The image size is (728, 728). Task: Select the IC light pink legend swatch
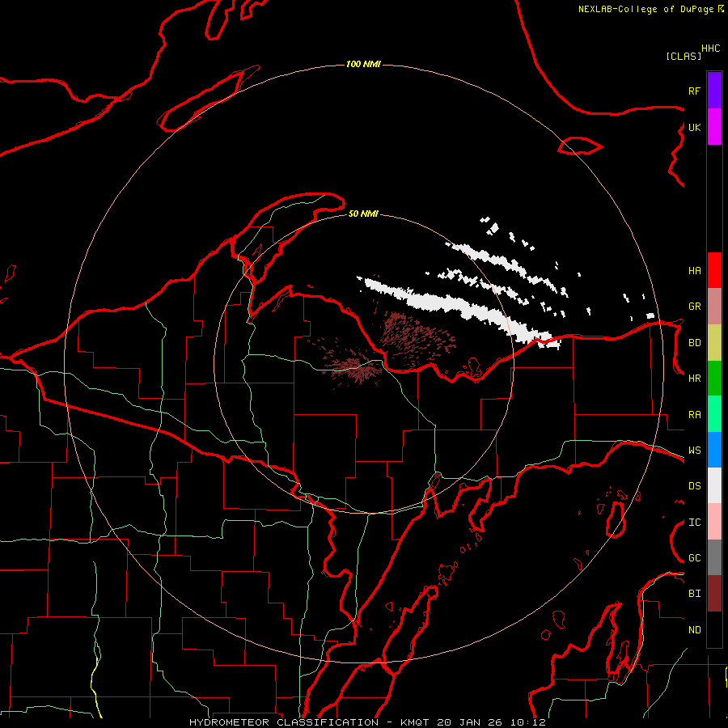pyautogui.click(x=714, y=522)
